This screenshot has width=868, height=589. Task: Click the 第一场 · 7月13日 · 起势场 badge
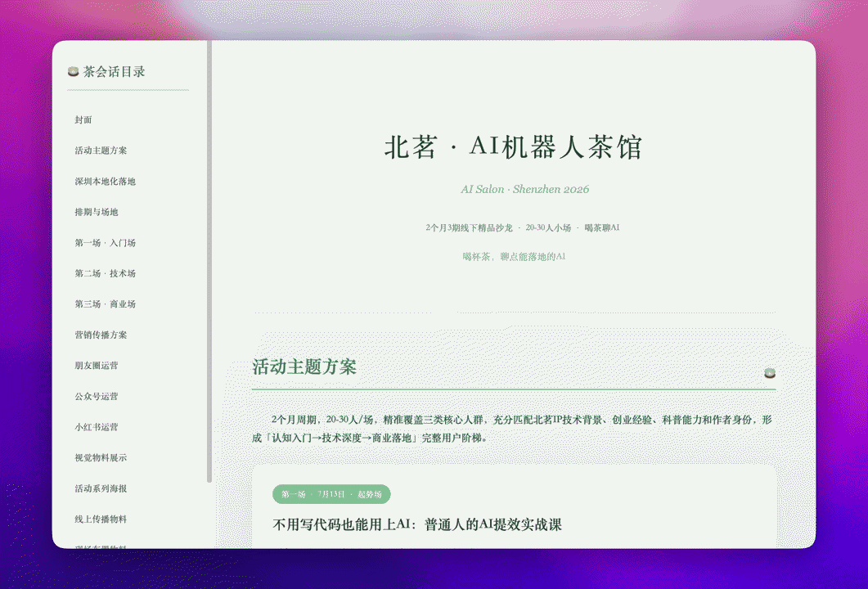click(x=331, y=494)
